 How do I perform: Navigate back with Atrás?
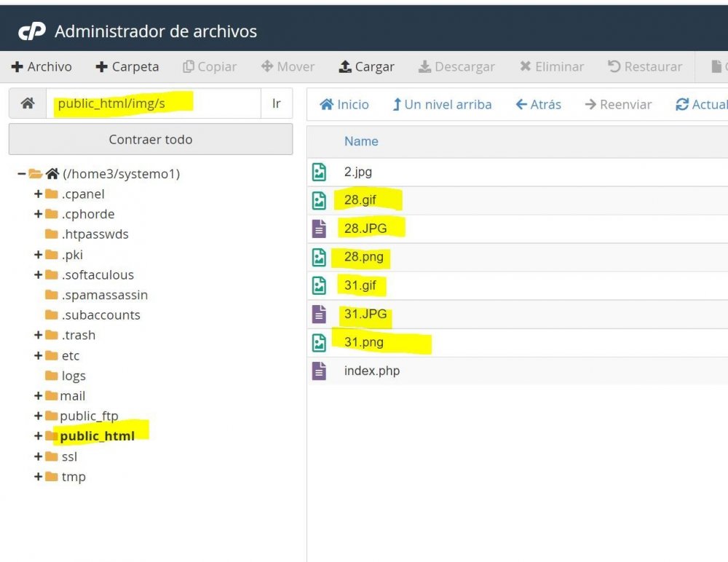tap(539, 105)
